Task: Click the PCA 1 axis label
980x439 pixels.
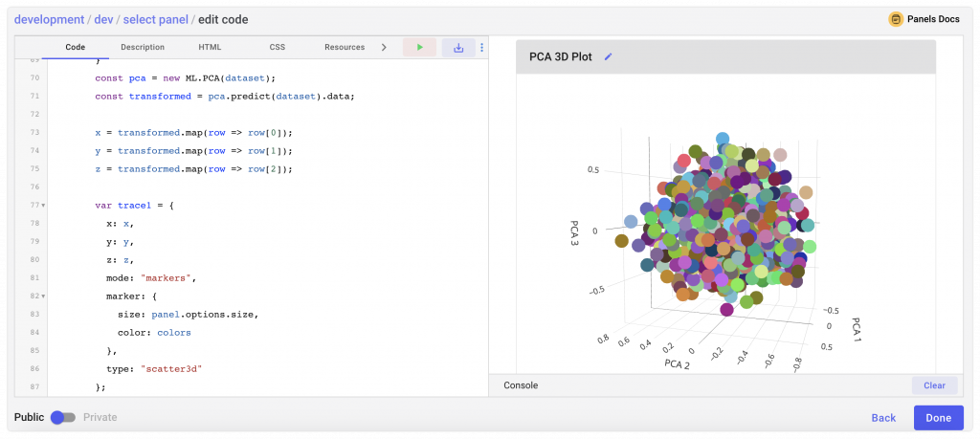Action: tap(857, 332)
